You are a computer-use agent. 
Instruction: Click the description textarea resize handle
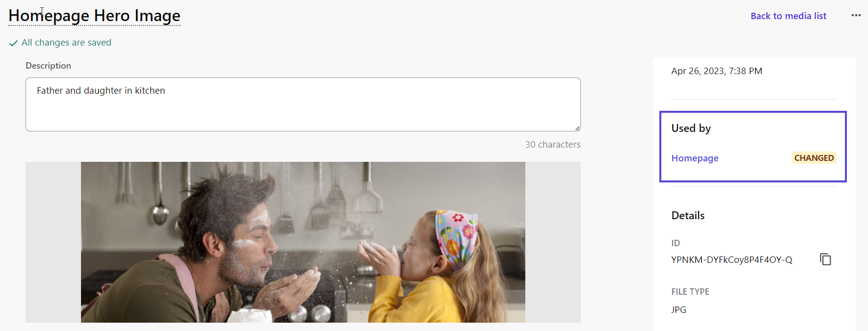pos(577,128)
